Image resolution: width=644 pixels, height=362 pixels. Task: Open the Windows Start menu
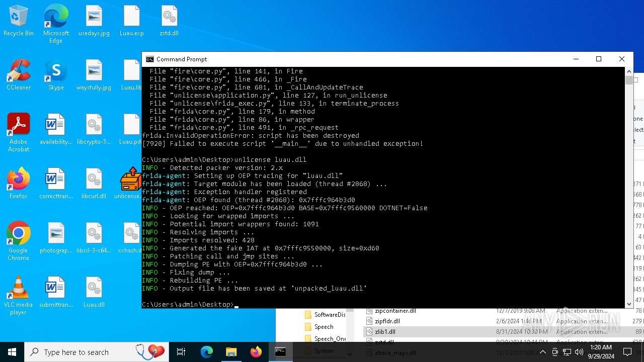12,352
